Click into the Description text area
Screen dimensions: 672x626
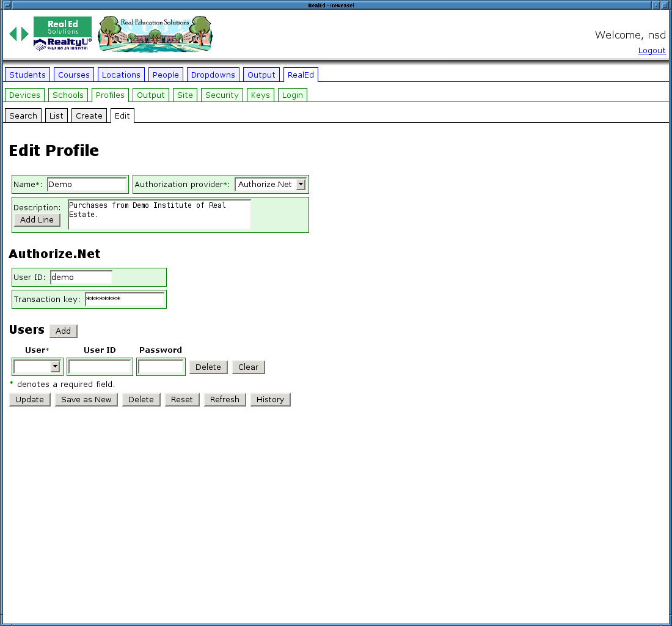[159, 214]
